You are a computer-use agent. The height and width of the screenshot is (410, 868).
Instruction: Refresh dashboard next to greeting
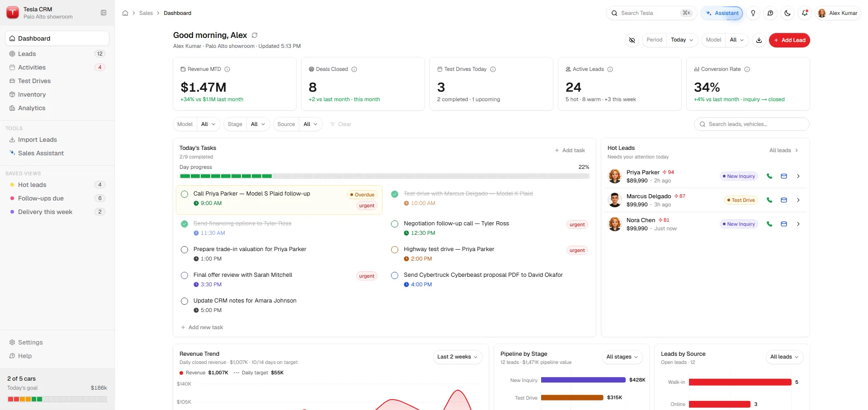[255, 35]
